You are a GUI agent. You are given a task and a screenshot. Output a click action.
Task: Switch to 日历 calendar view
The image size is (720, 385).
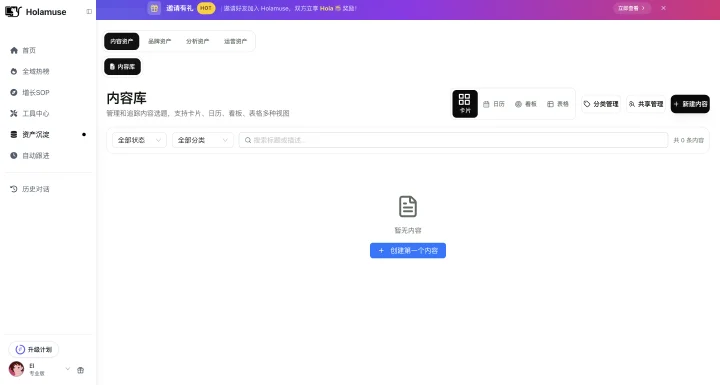(x=494, y=104)
